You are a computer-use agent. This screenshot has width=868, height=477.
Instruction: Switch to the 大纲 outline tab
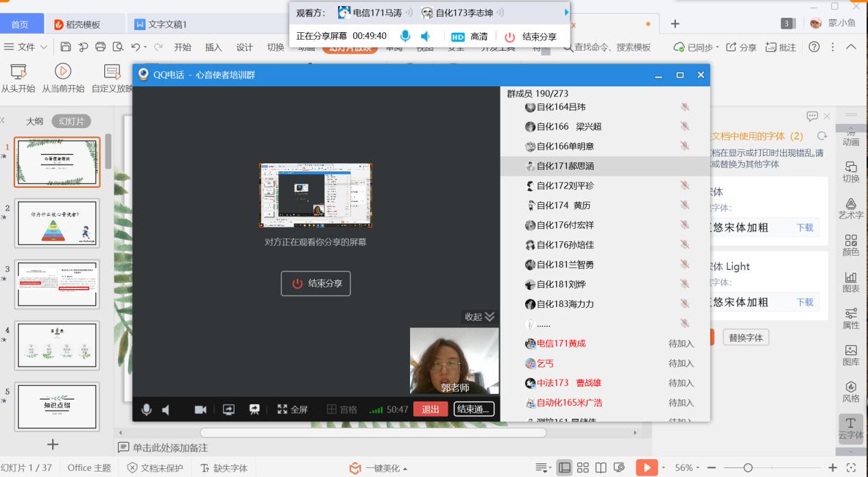tap(34, 121)
